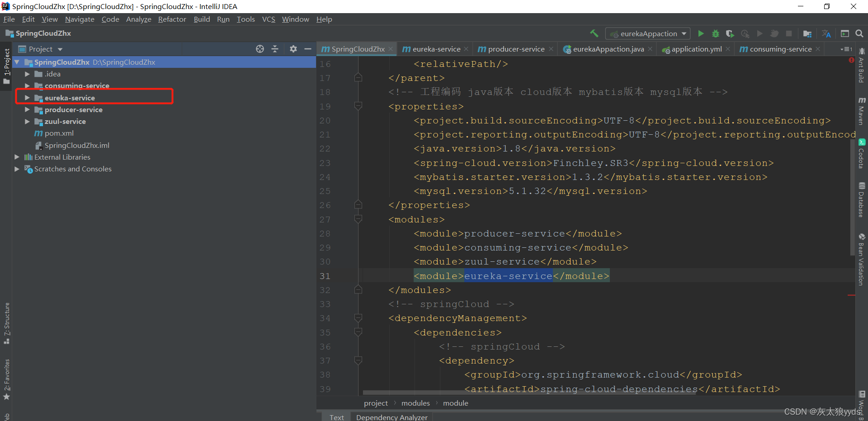
Task: Open Search Everywhere magnifier icon
Action: [x=859, y=33]
